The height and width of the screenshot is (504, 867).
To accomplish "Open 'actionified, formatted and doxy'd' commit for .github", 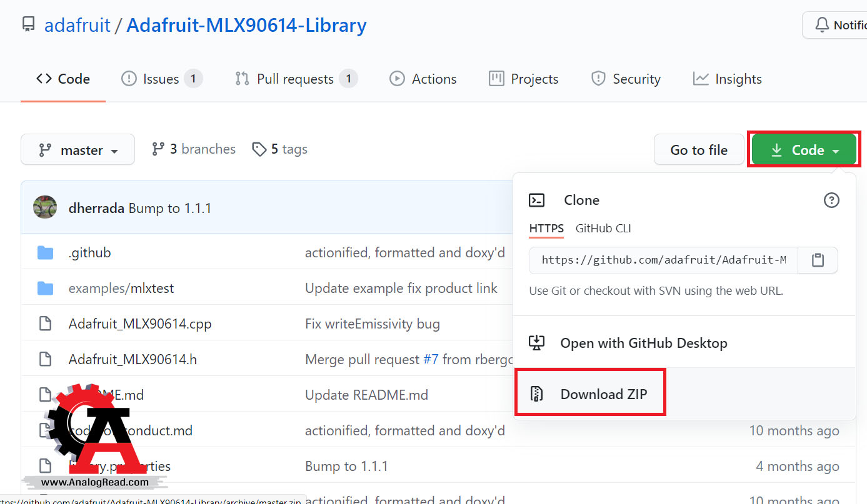I will click(405, 253).
